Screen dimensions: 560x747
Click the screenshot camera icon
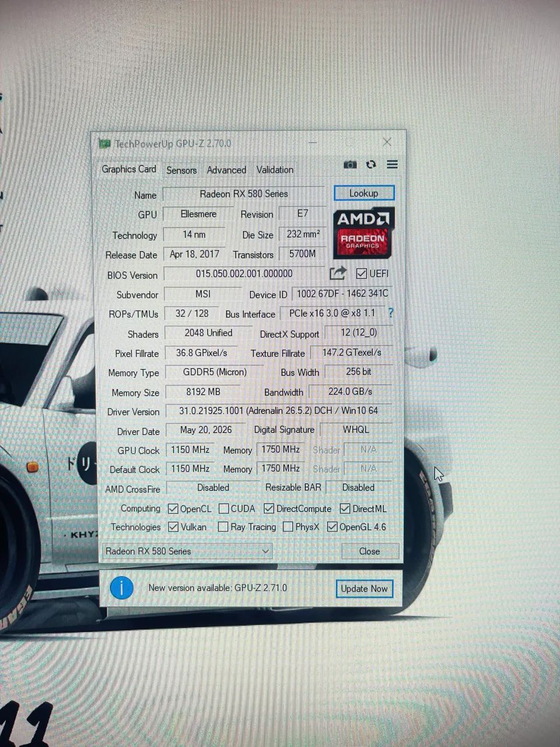click(x=350, y=165)
